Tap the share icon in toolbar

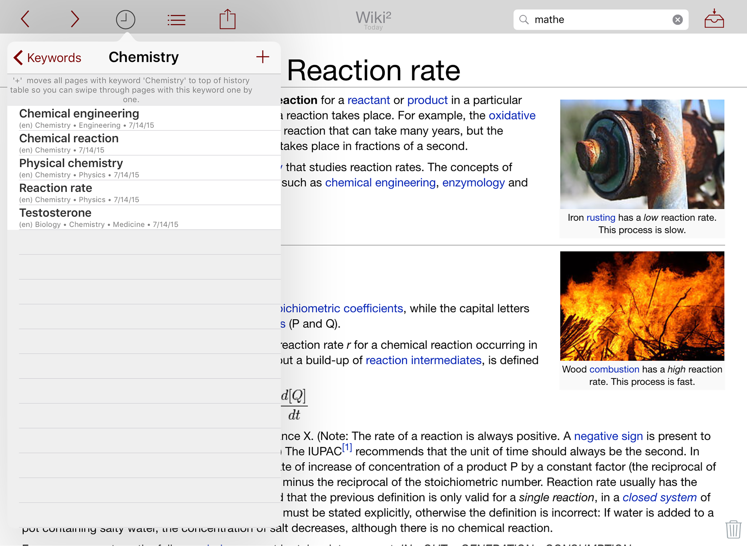coord(227,19)
